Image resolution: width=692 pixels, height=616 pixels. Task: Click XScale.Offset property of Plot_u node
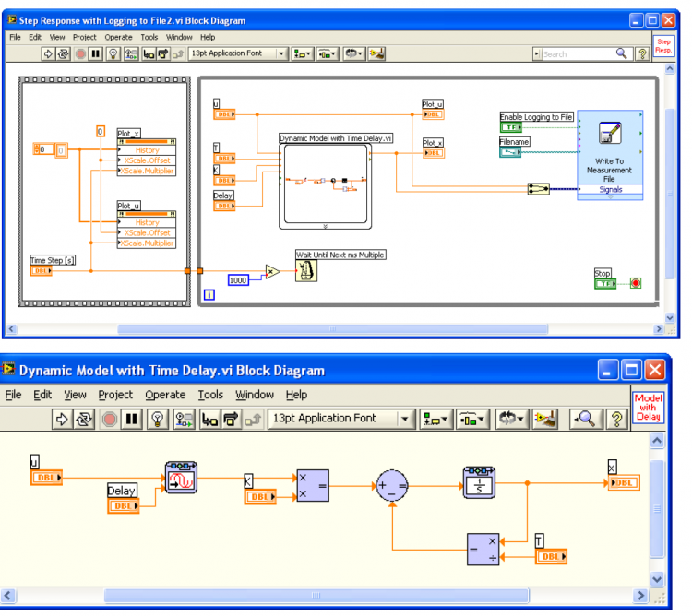[147, 232]
